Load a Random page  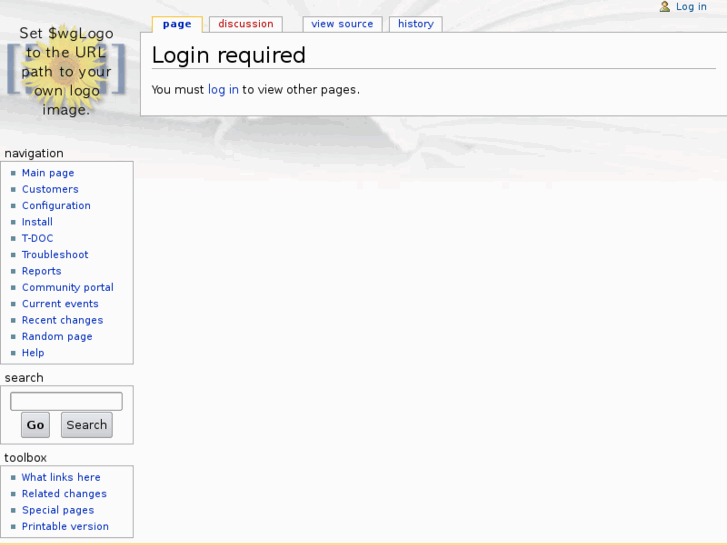pyautogui.click(x=57, y=336)
